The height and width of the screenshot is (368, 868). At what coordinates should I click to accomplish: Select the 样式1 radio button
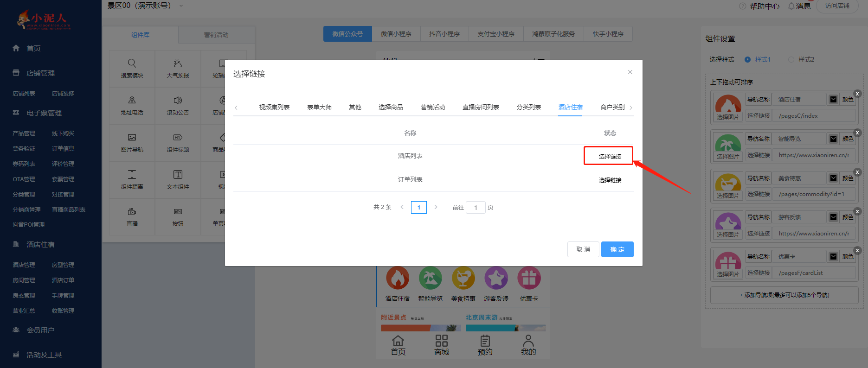pos(747,59)
